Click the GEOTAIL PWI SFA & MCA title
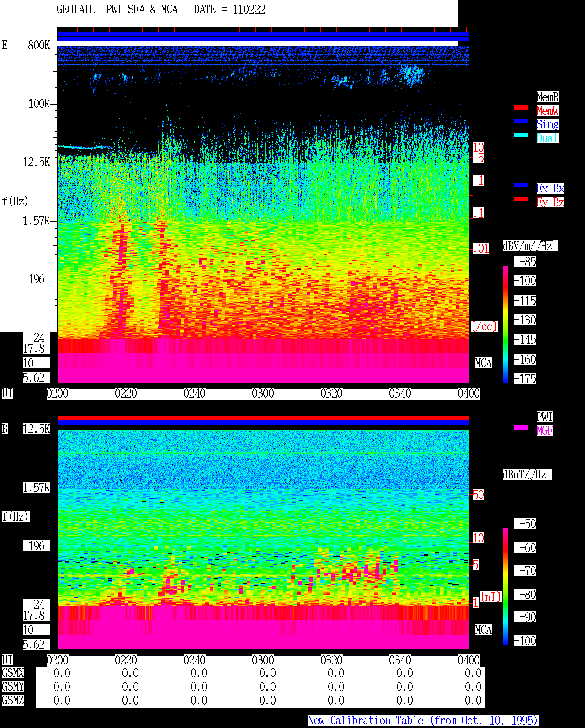Viewport: 585px width, 728px height. [x=117, y=10]
